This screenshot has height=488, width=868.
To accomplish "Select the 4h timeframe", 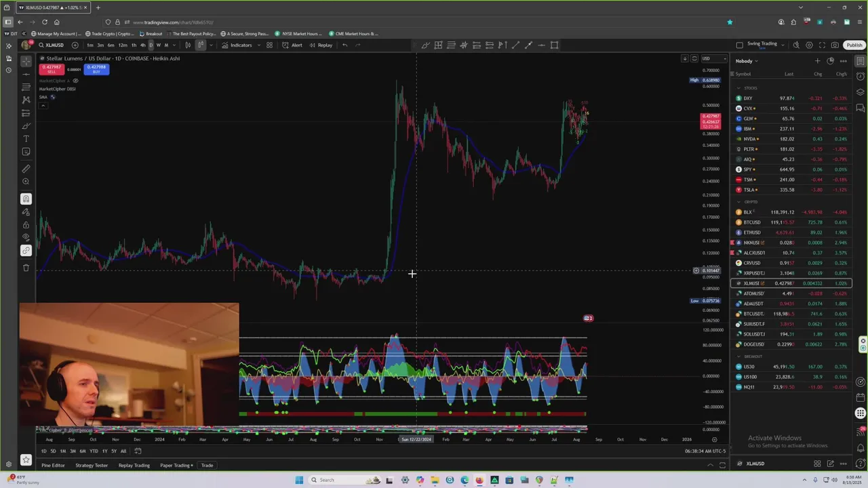I will (x=142, y=45).
